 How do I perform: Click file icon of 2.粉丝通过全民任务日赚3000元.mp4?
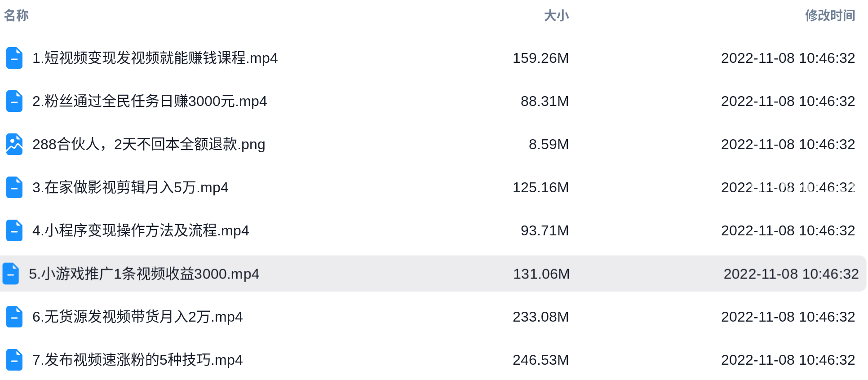pos(14,101)
